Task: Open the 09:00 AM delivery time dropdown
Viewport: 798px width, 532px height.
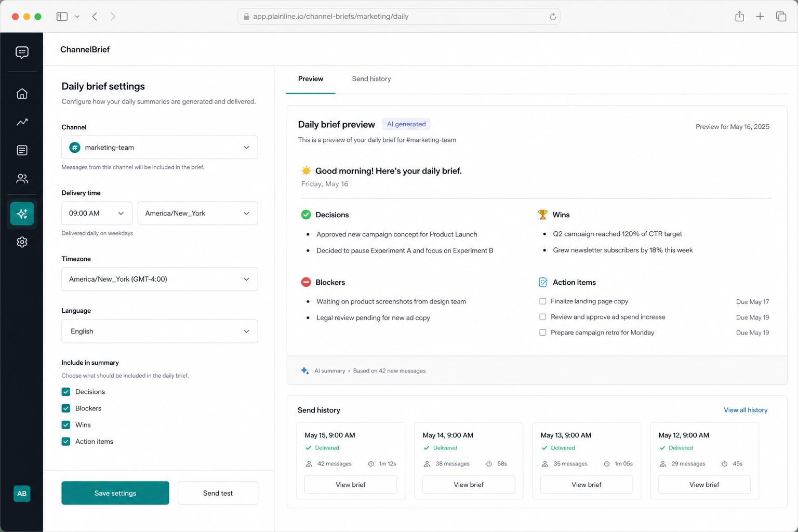Action: [x=97, y=214]
